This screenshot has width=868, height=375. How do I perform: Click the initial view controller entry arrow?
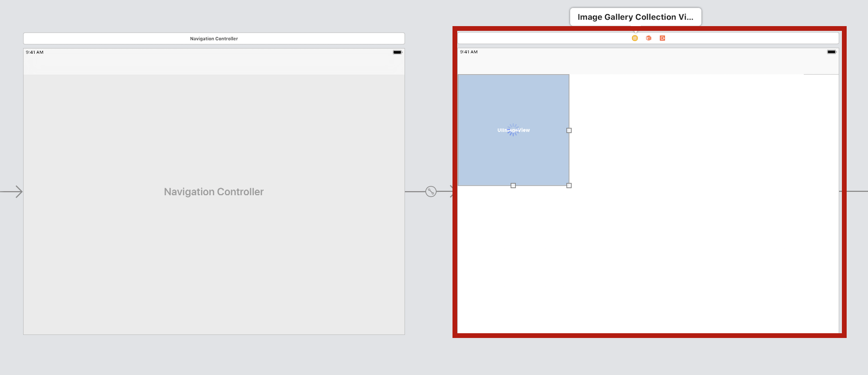12,191
